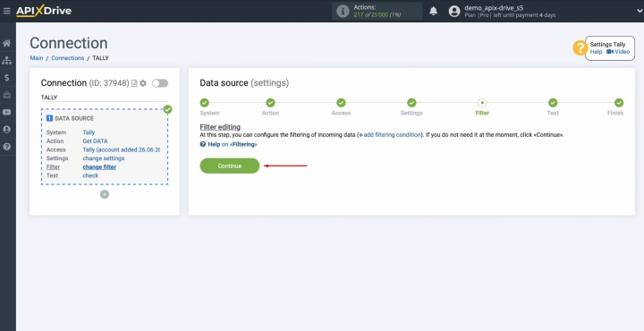Toggle the connection on/off switch

pyautogui.click(x=160, y=83)
